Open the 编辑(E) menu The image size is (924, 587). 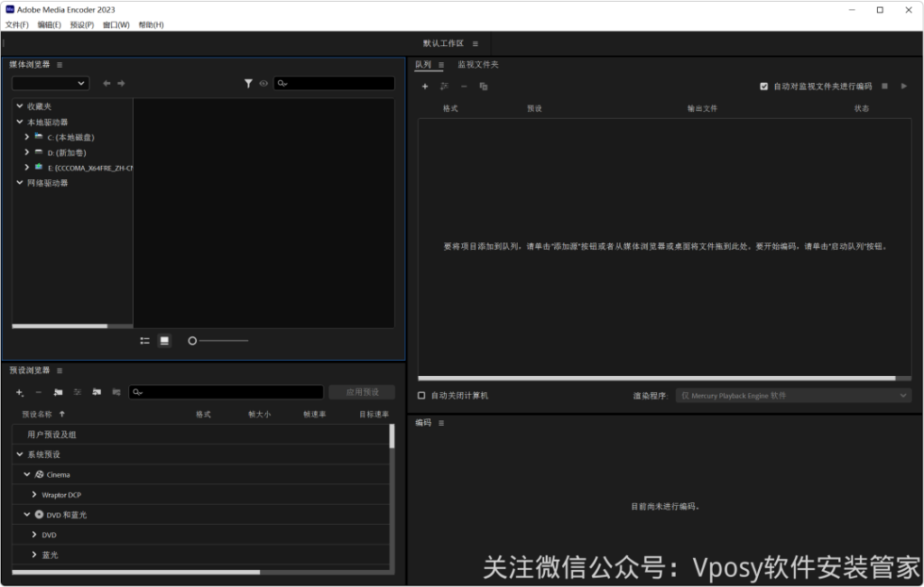(49, 24)
